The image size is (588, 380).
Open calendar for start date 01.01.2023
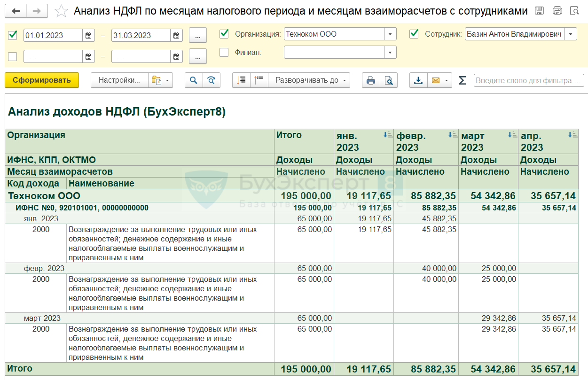[x=88, y=35]
